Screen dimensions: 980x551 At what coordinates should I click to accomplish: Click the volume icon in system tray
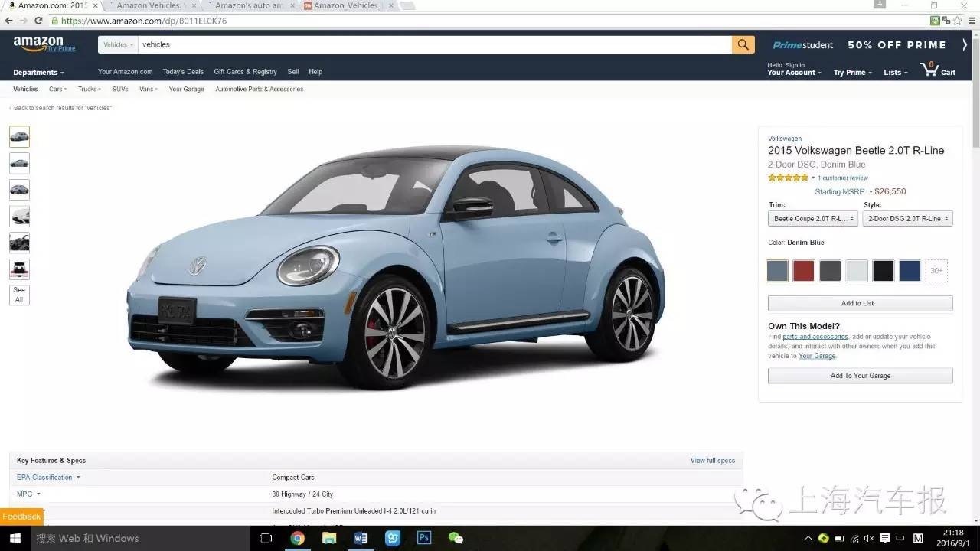[x=870, y=538]
